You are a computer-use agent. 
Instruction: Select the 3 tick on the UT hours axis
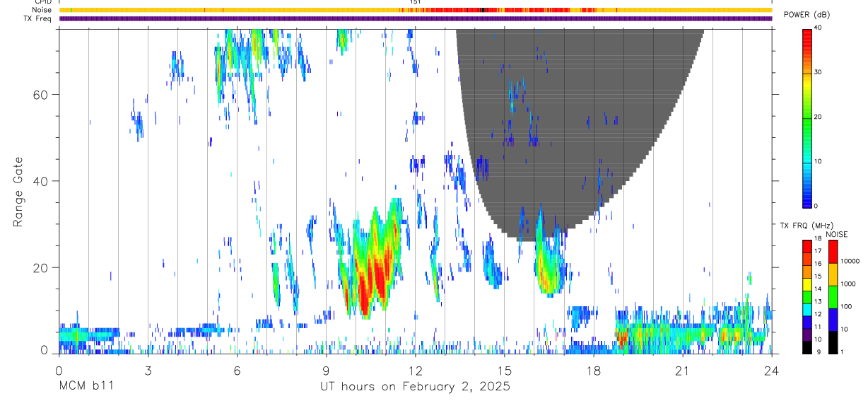click(148, 371)
